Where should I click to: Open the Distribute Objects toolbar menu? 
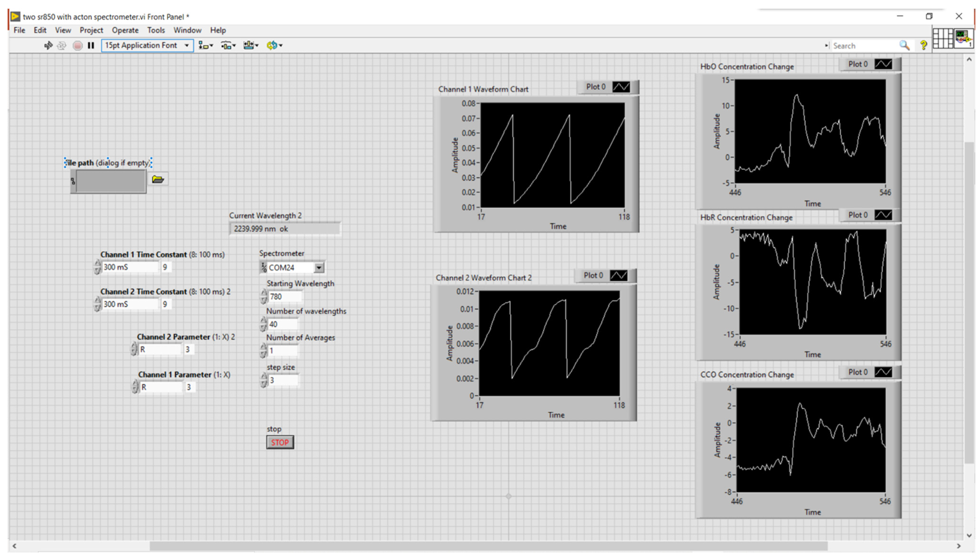(228, 45)
